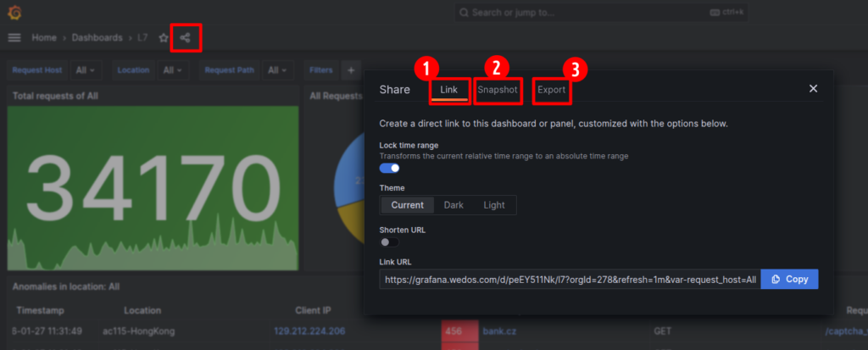Click the Search or jump to field
The height and width of the screenshot is (350, 868).
601,12
